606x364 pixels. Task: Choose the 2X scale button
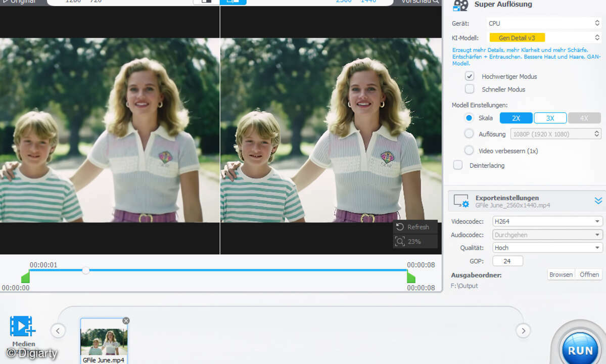(516, 118)
